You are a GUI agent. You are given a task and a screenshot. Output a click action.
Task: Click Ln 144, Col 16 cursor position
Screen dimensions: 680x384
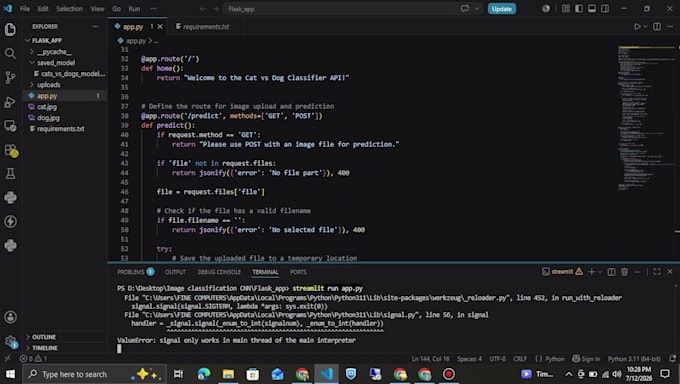tap(430, 359)
